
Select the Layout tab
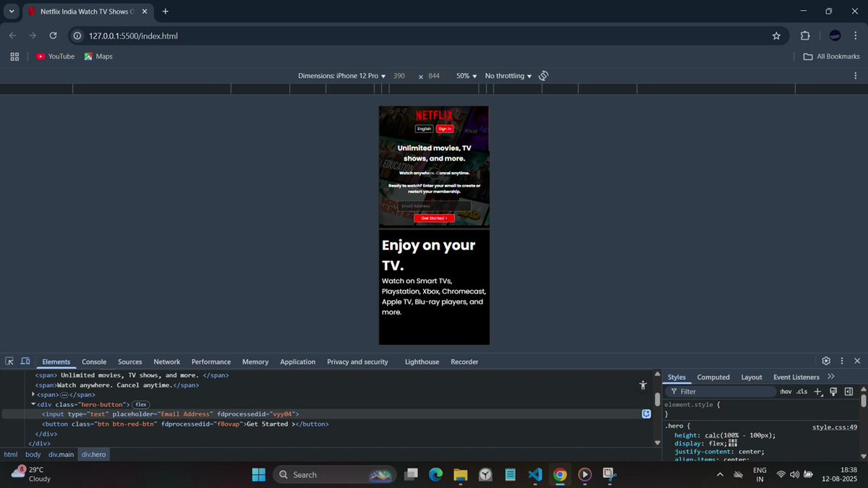click(x=752, y=377)
